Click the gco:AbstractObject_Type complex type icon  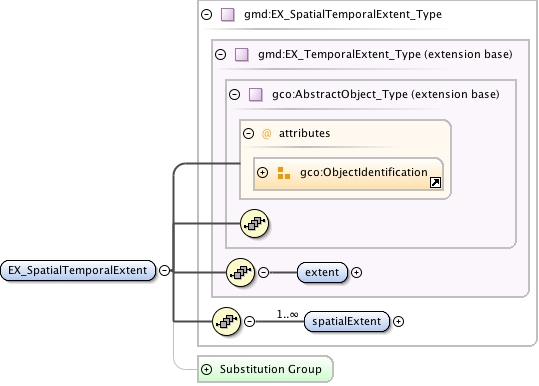[x=256, y=95]
